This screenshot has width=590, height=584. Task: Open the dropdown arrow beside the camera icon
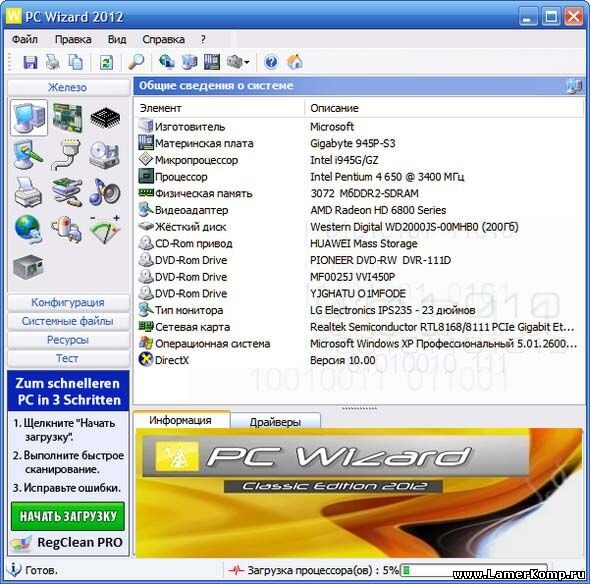[246, 62]
